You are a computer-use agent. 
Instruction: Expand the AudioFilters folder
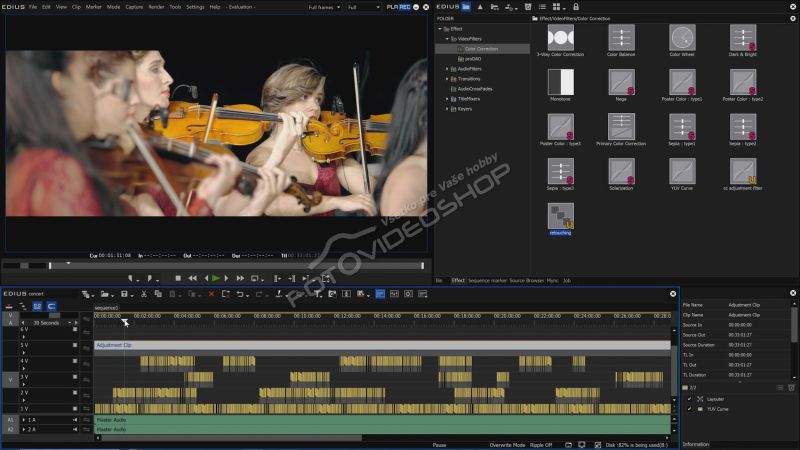pos(447,69)
